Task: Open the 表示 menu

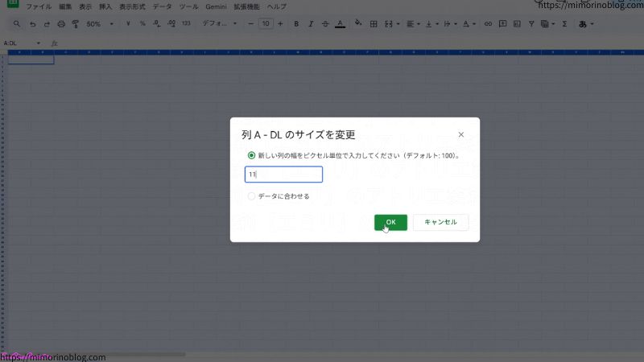Action: coord(85,6)
